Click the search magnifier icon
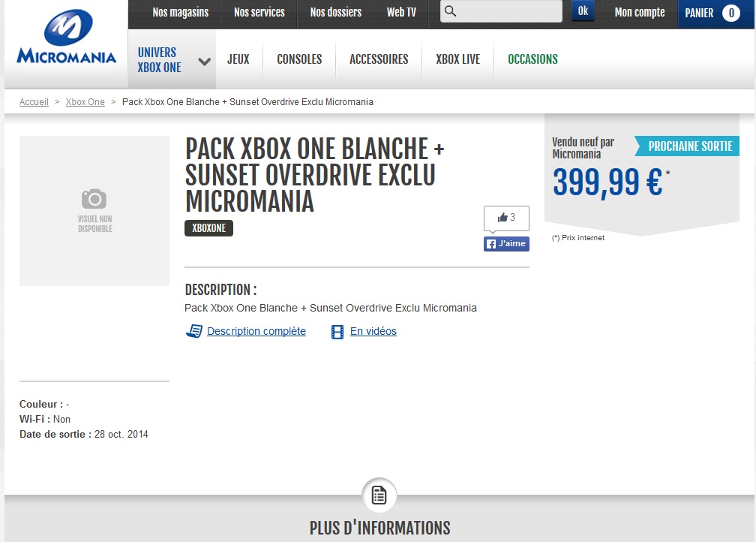 [450, 11]
